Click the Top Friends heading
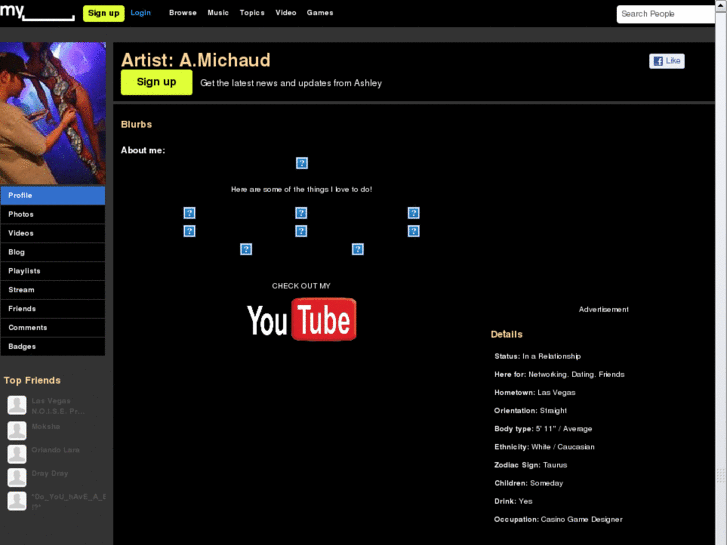Viewport: 727px width, 545px height. [x=32, y=380]
